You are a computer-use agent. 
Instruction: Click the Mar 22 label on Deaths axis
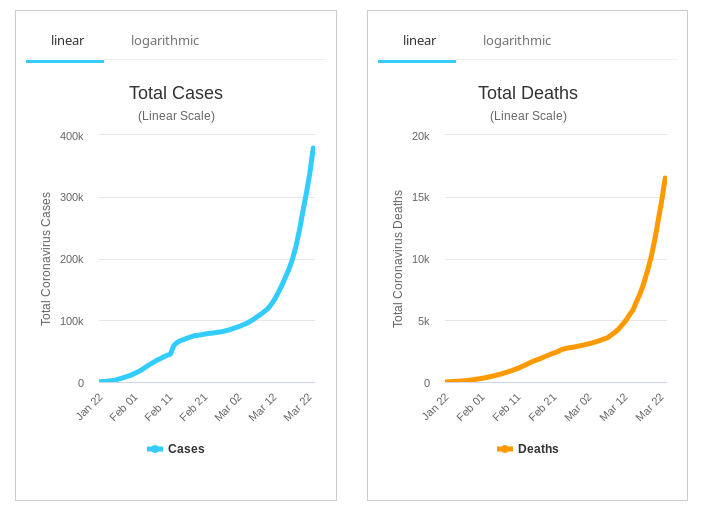(x=650, y=406)
